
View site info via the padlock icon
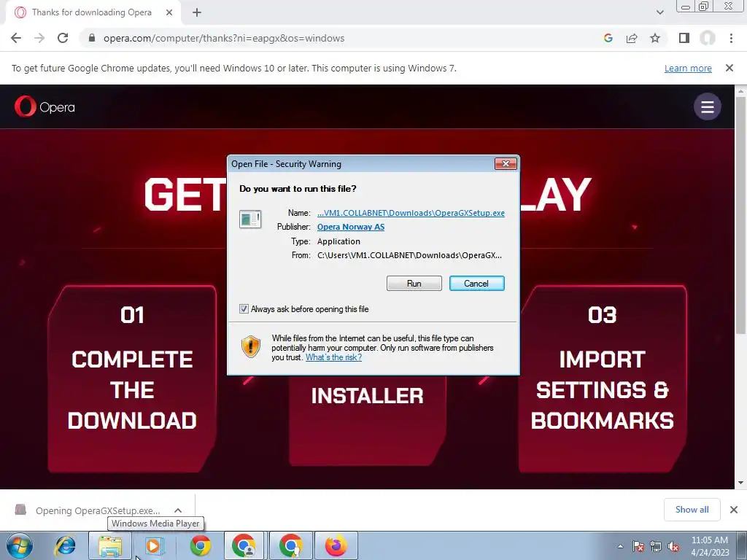pos(92,38)
